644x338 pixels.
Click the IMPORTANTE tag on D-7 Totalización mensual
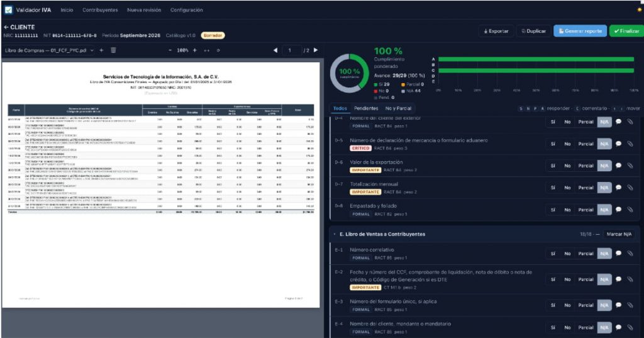tap(365, 192)
